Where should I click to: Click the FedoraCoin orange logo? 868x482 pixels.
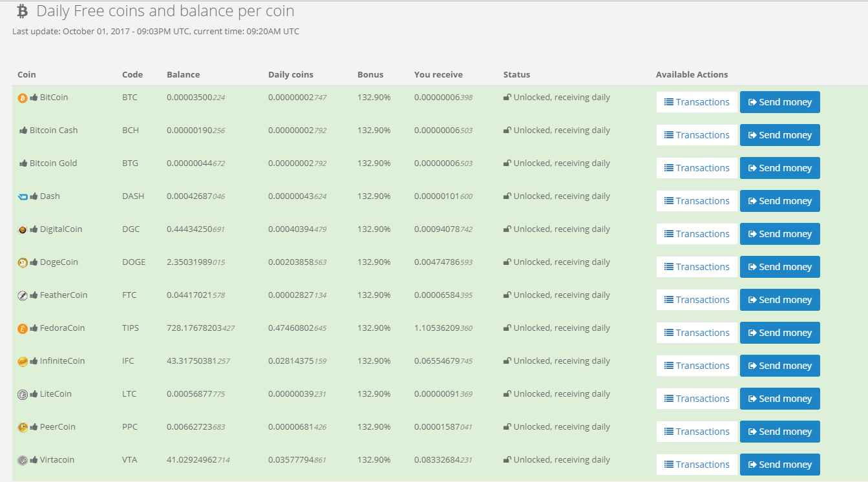tap(23, 329)
